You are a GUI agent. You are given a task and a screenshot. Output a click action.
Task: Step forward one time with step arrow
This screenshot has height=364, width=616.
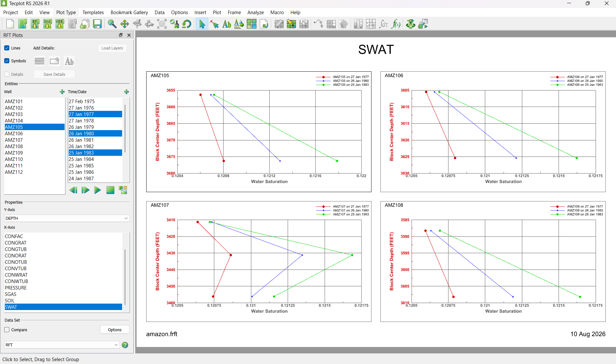[x=85, y=190]
